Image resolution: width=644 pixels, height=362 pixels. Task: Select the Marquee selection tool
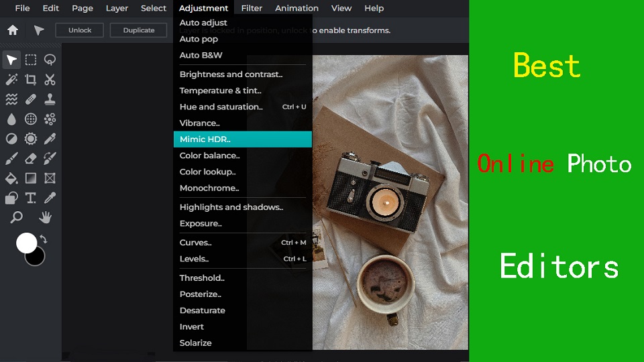click(31, 60)
